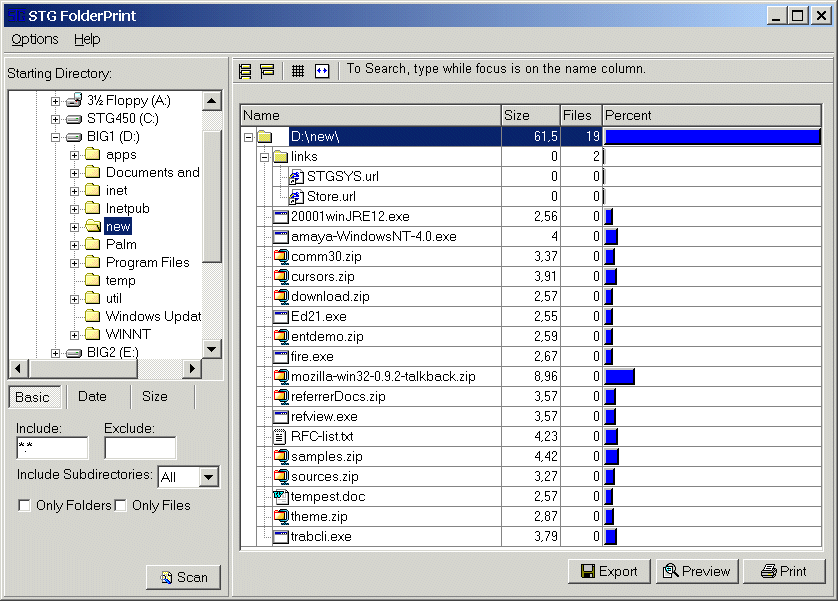Click the mozilla-win32-0.9.2-talkback.zip file icon
The image size is (838, 601).
pyautogui.click(x=281, y=377)
